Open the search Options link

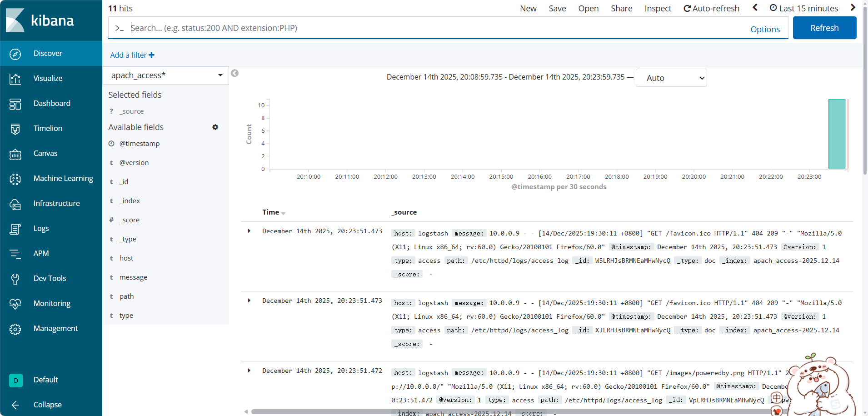(765, 29)
